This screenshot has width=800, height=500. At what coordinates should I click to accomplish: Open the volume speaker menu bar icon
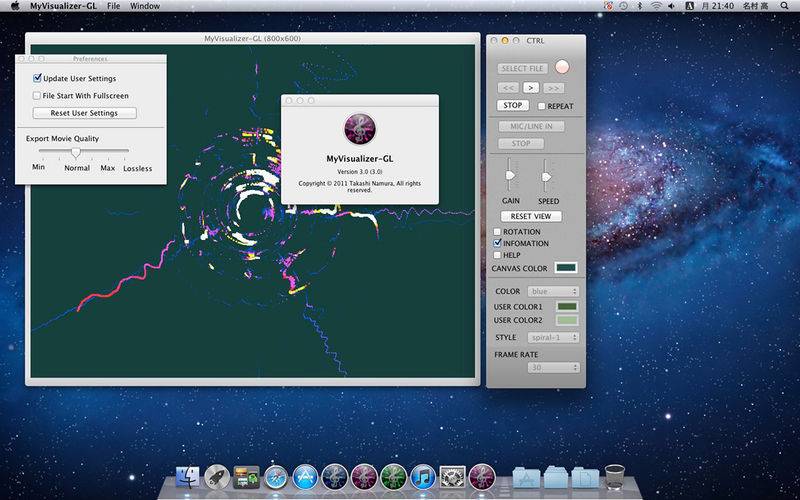pos(671,6)
